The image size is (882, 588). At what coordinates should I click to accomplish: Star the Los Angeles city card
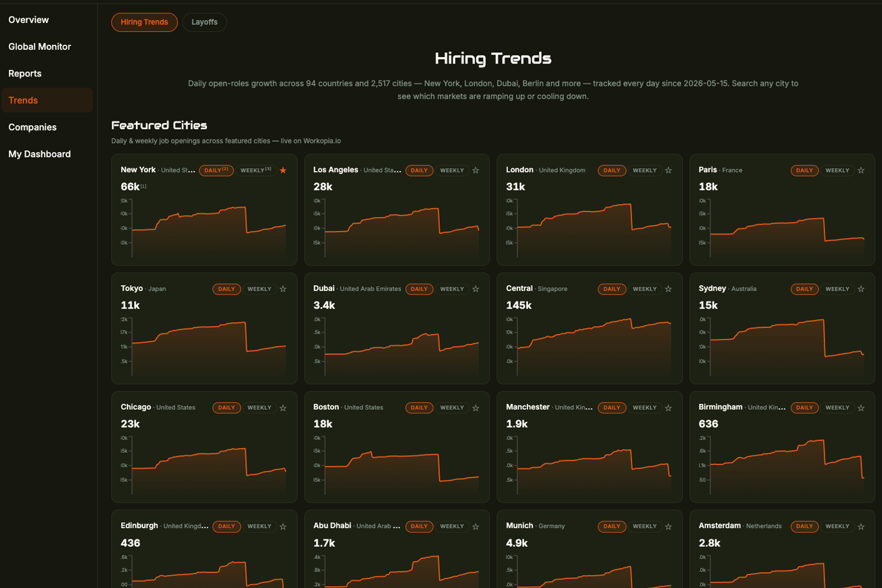tap(476, 171)
